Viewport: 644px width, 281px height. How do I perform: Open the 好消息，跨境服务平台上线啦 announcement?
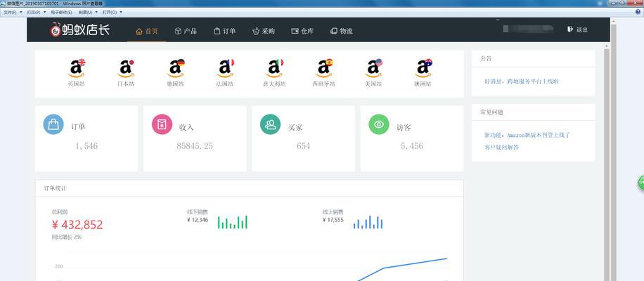point(522,81)
